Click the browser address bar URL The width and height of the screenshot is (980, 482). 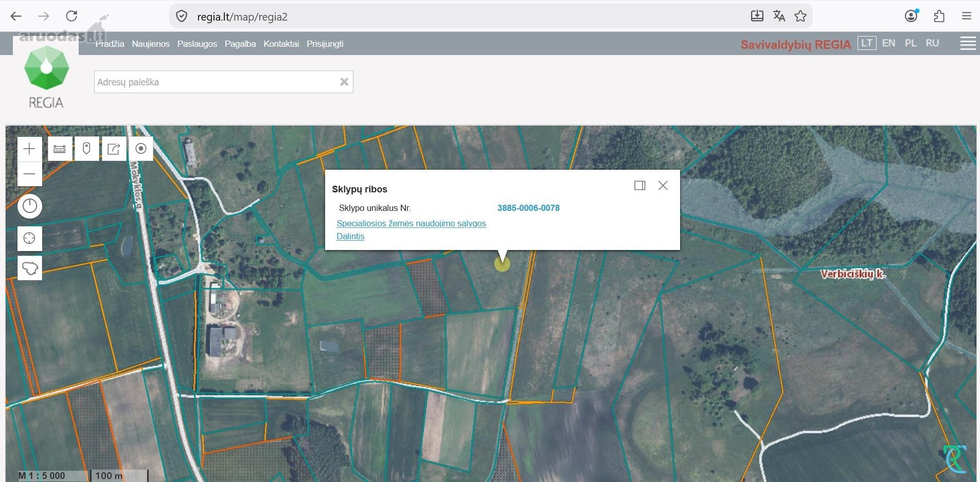(242, 16)
